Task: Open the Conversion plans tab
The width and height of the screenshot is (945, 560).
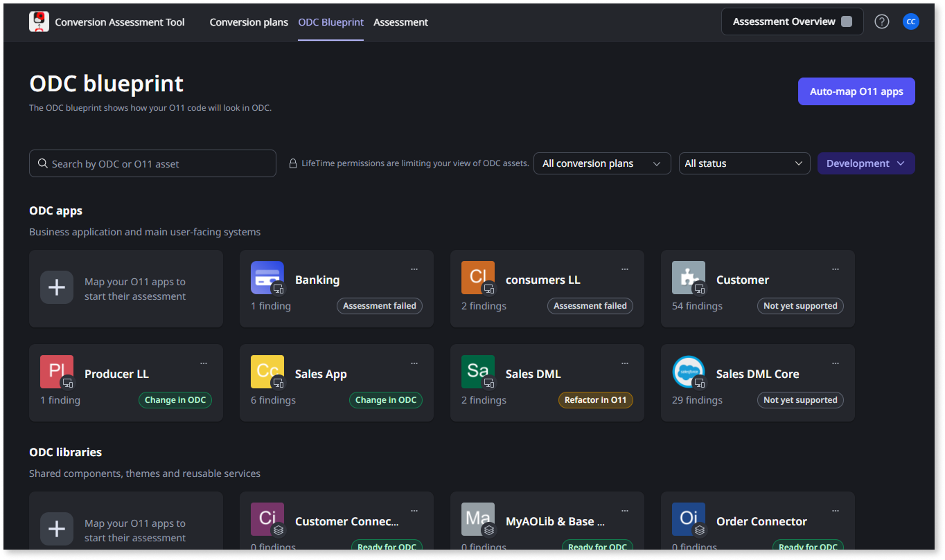Action: 249,21
